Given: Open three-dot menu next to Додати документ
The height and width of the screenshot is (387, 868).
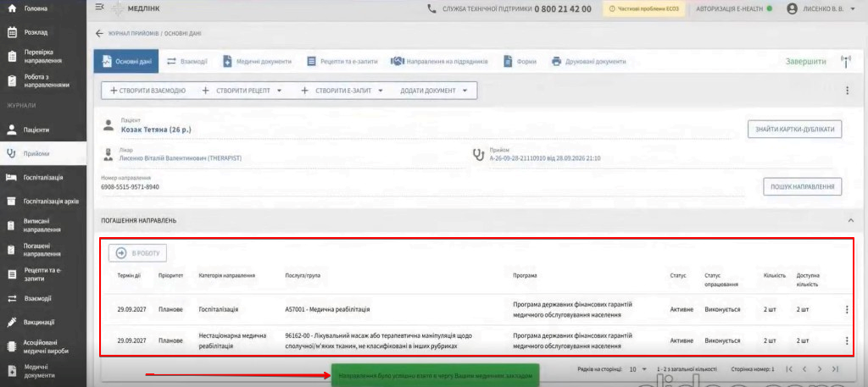Looking at the screenshot, I should 847,91.
